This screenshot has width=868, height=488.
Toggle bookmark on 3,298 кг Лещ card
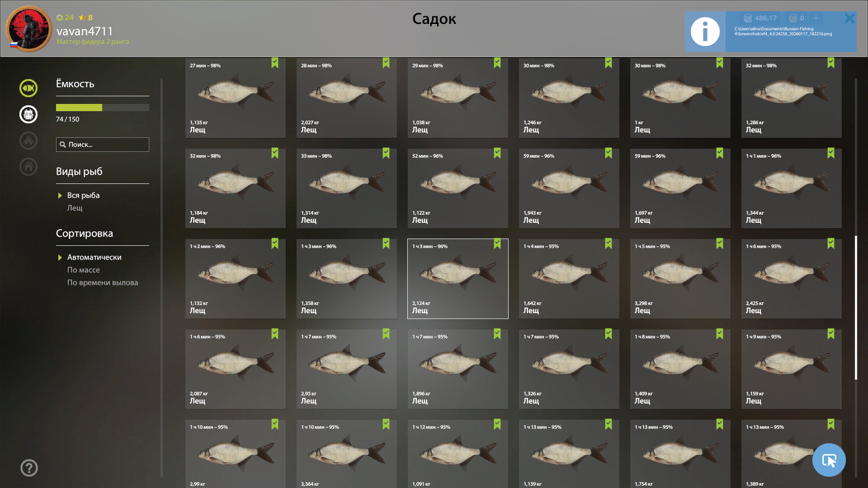(719, 244)
